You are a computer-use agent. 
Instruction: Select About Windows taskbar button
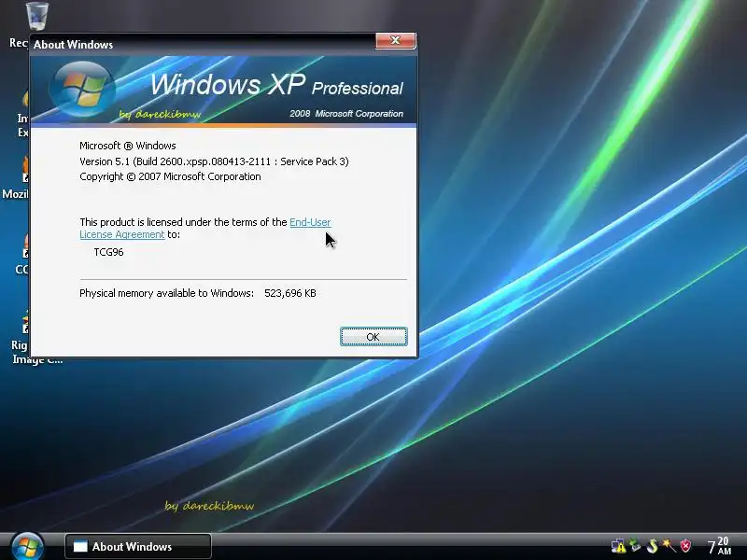(137, 546)
